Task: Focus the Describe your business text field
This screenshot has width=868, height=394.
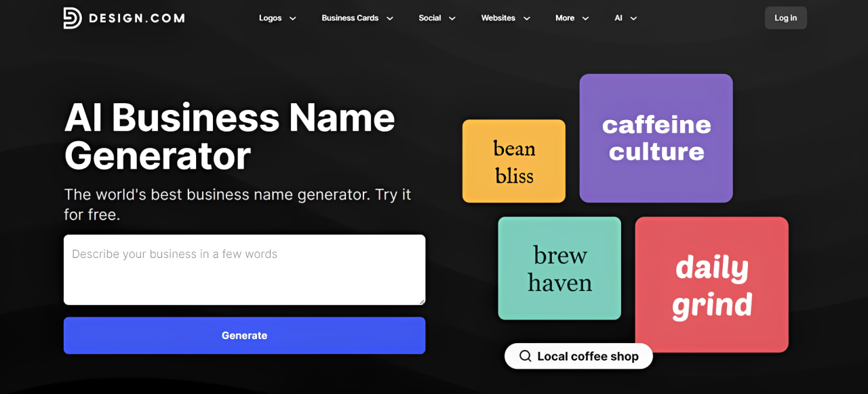Action: [244, 270]
